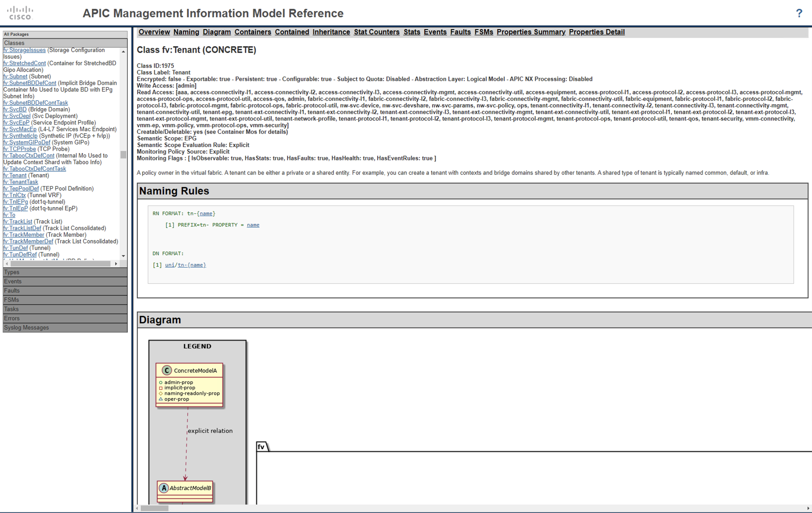Go to Inheritance in navigation bar

point(331,32)
